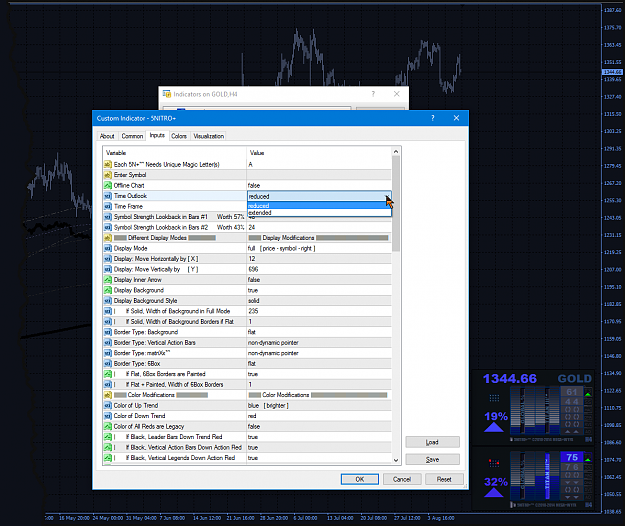Click the Save button
Image resolution: width=625 pixels, height=526 pixels.
pos(432,459)
